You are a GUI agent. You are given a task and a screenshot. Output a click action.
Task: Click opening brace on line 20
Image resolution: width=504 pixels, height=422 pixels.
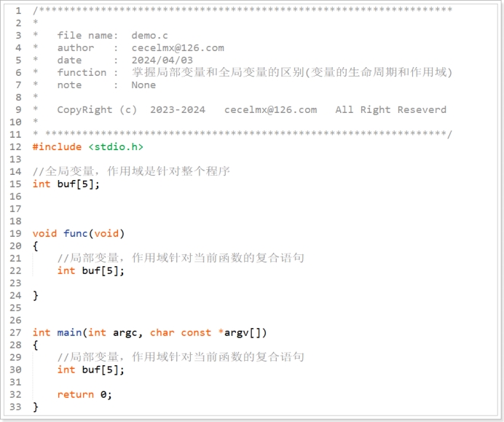coord(36,246)
